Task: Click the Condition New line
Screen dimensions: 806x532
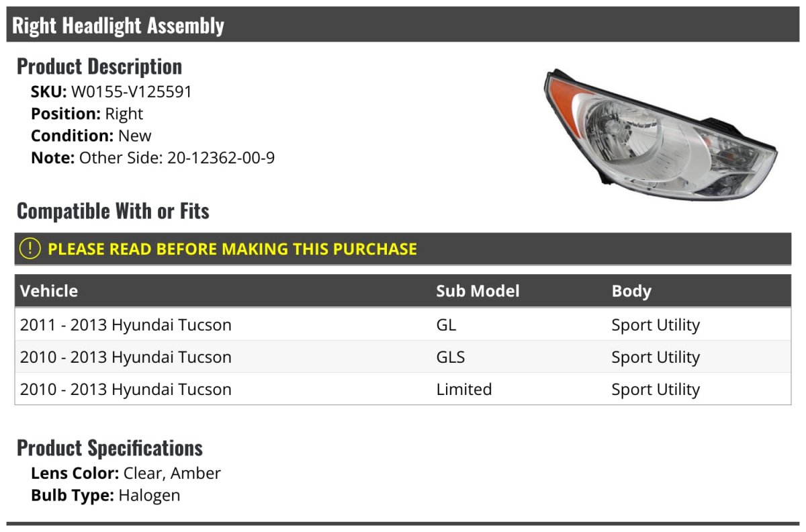Action: click(x=91, y=135)
